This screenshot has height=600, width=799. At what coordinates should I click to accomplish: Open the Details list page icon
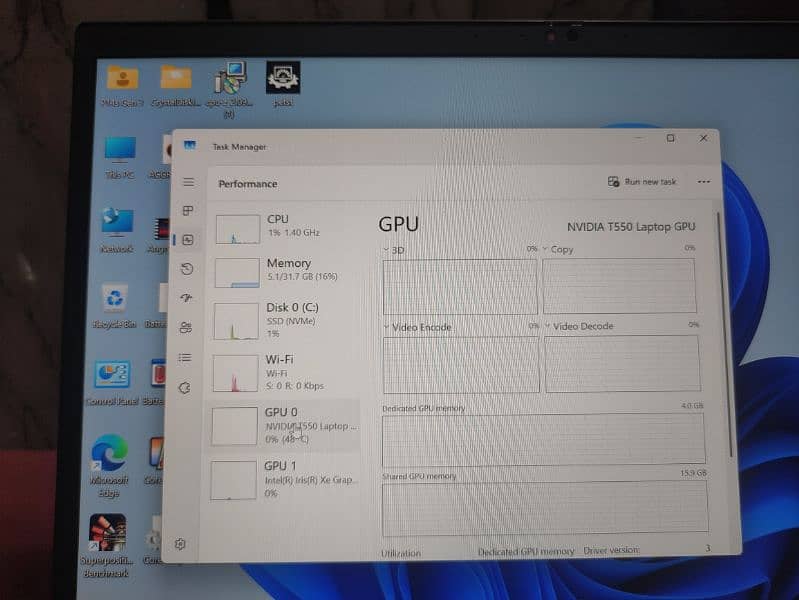click(185, 357)
